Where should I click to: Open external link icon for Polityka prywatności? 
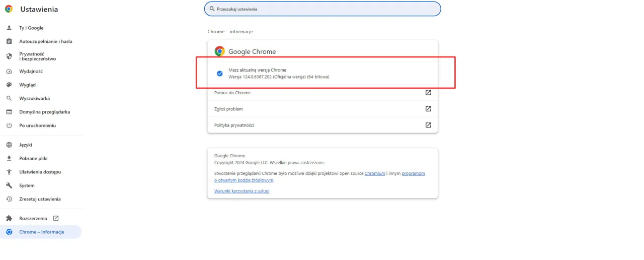click(428, 125)
